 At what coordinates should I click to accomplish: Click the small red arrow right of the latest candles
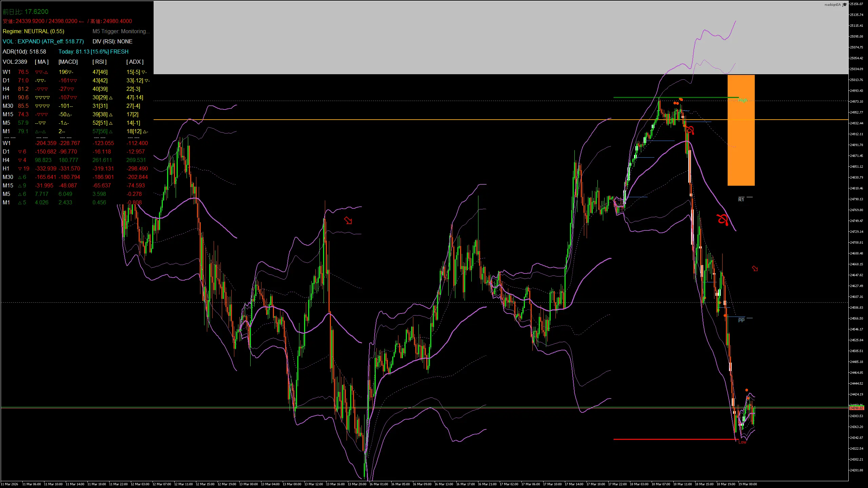[755, 269]
